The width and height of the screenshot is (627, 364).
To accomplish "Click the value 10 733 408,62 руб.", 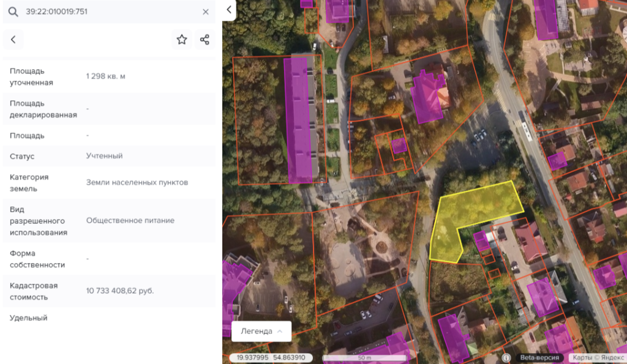I will click(x=120, y=291).
